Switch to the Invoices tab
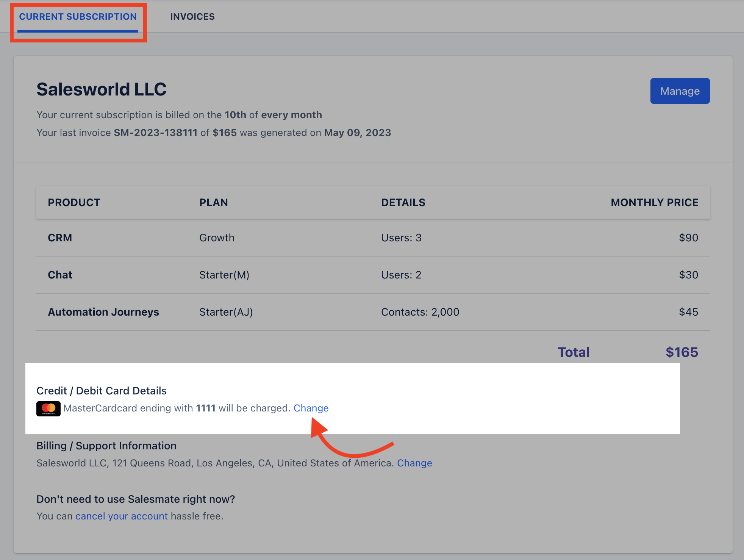Image resolution: width=744 pixels, height=560 pixels. coord(192,17)
